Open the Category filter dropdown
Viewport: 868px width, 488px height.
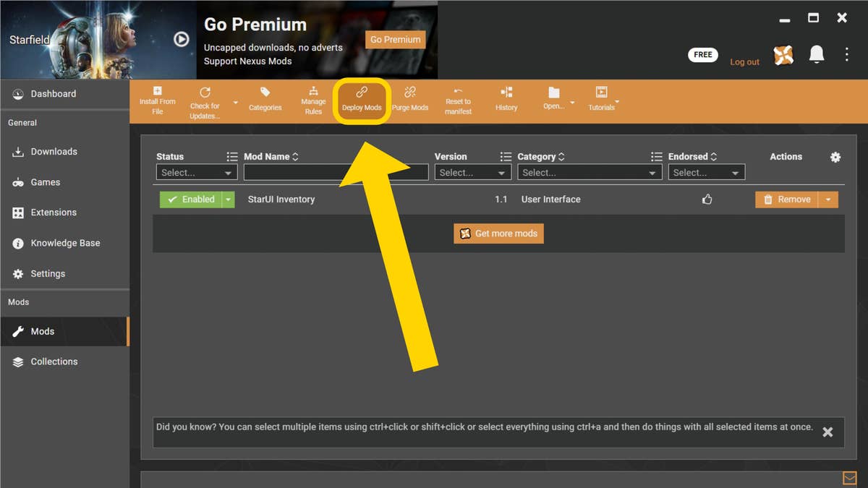coord(590,173)
